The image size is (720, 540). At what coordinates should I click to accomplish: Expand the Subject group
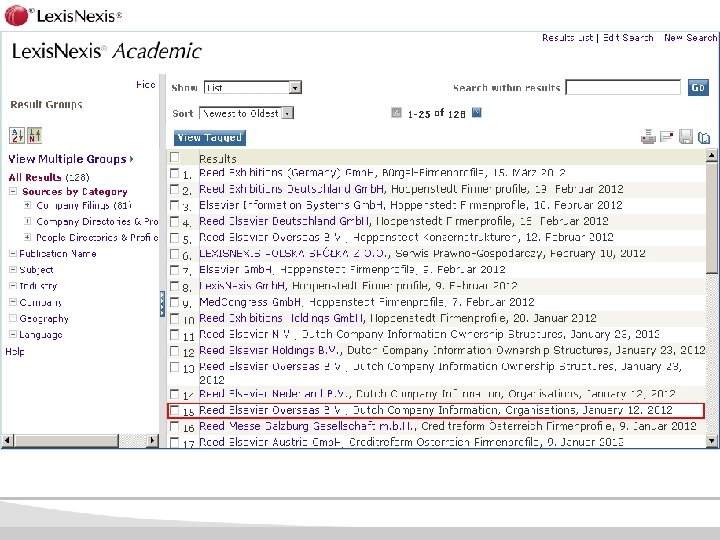(13, 270)
